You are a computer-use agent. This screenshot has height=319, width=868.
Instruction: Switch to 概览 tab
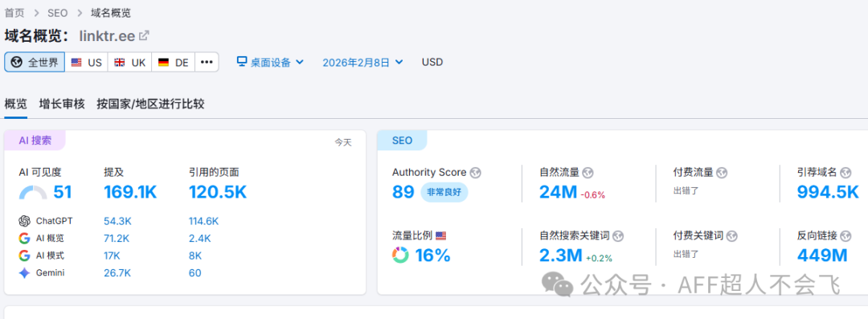pos(15,104)
